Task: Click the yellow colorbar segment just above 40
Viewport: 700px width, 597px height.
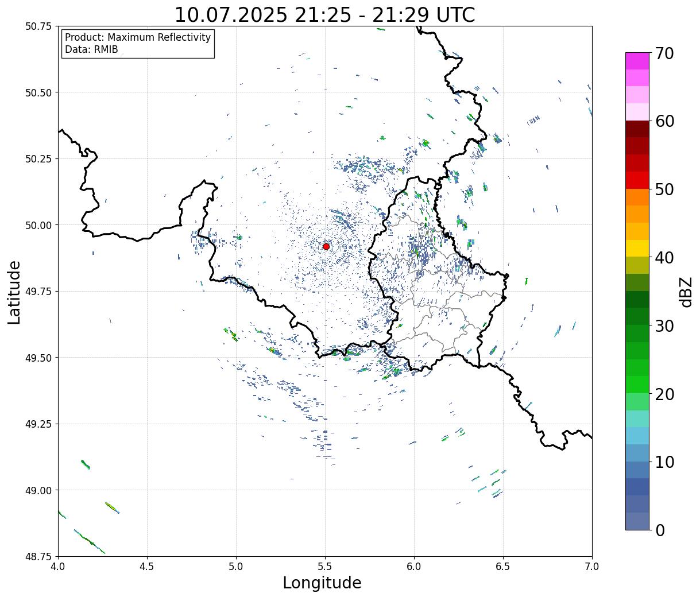Action: (637, 248)
